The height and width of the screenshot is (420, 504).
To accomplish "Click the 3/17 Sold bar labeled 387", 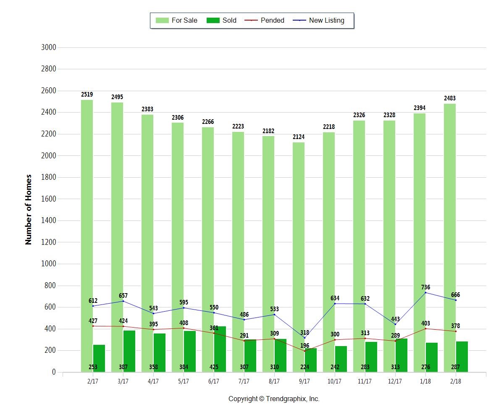I will [129, 351].
